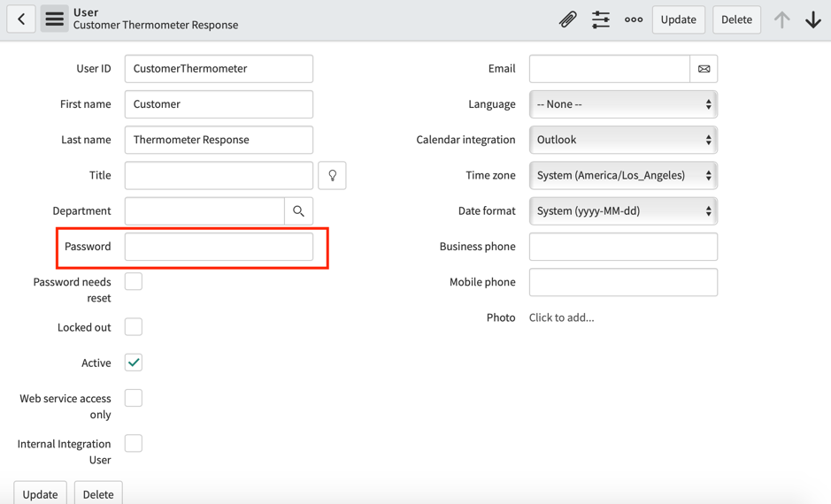Expand the Time zone dropdown
This screenshot has width=831, height=504.
pyautogui.click(x=623, y=175)
